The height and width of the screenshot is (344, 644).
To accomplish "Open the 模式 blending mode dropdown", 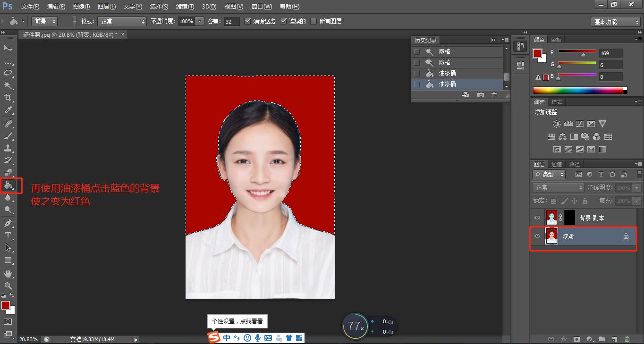I will [122, 21].
